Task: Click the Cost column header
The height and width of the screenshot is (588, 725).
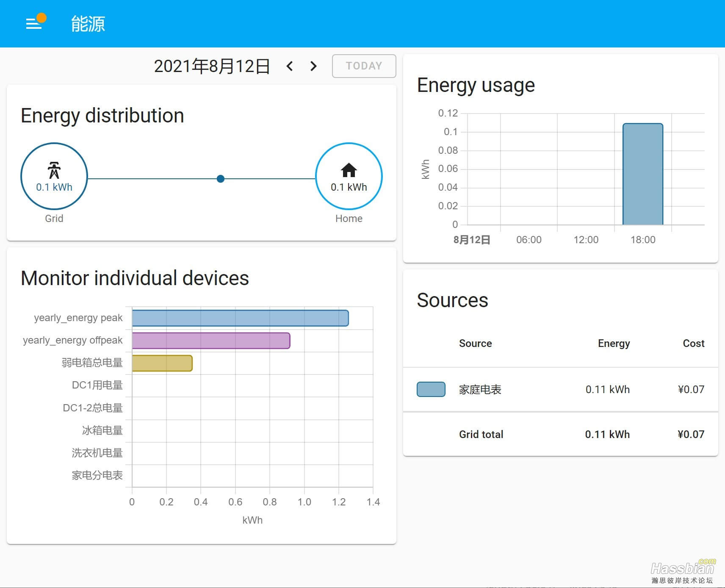Action: click(694, 344)
